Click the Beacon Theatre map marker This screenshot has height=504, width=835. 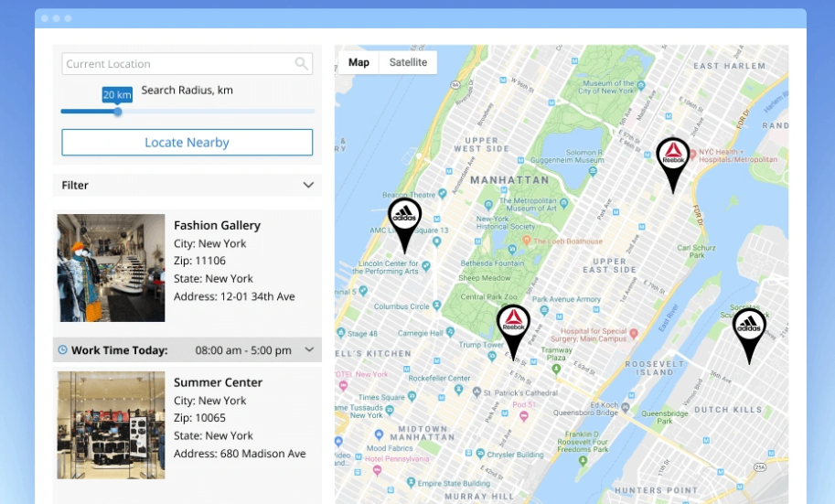click(x=442, y=193)
